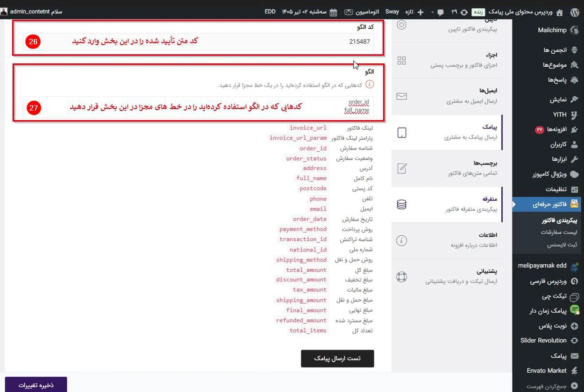Open updates icon showing 29
Viewport: 584px width, 392px height.
coord(464,12)
